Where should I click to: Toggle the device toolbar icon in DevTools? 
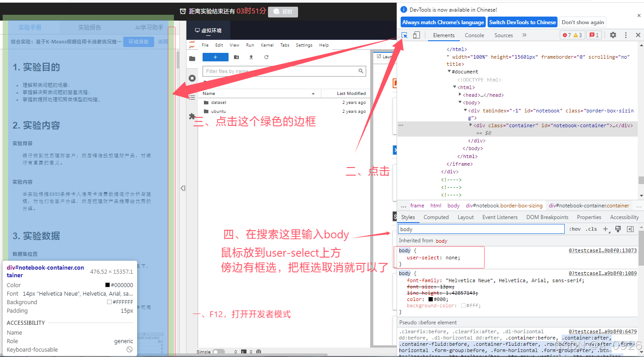pos(416,35)
